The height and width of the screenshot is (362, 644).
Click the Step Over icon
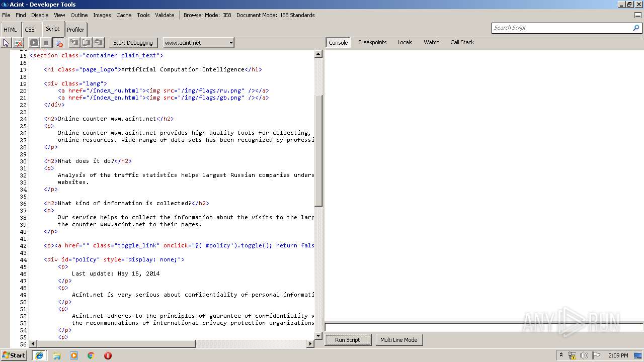pos(87,43)
